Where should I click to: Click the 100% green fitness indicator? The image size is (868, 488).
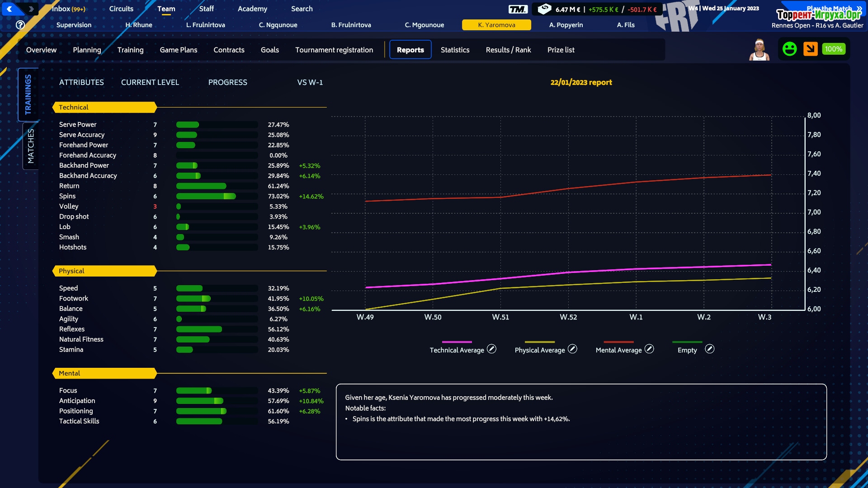pyautogui.click(x=833, y=49)
